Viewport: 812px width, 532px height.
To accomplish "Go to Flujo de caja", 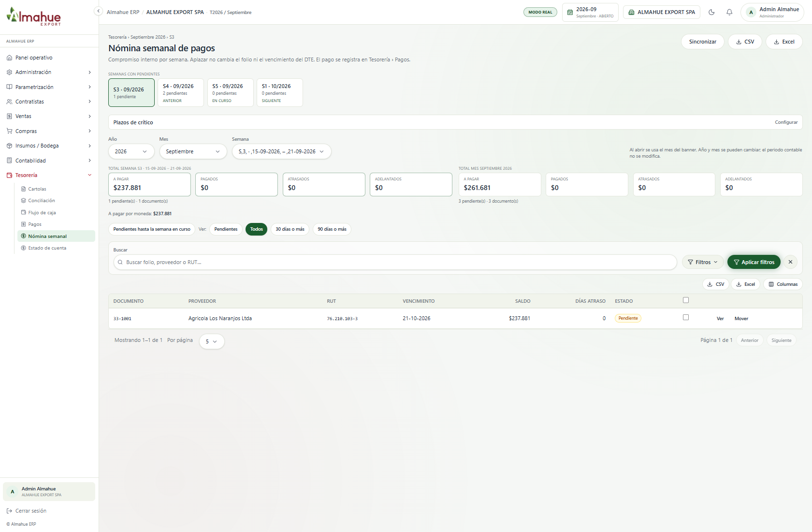I will (x=42, y=213).
